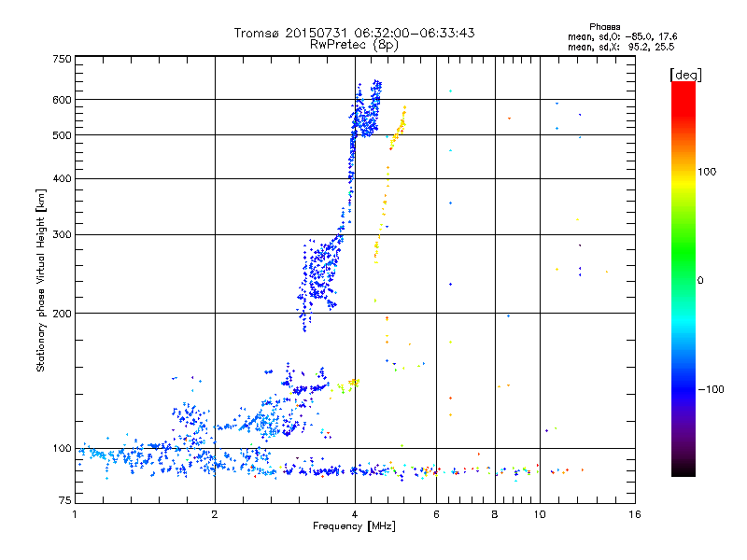747x560 pixels.
Task: Click the 'Frequency [MHz]' axis title
Action: (354, 526)
